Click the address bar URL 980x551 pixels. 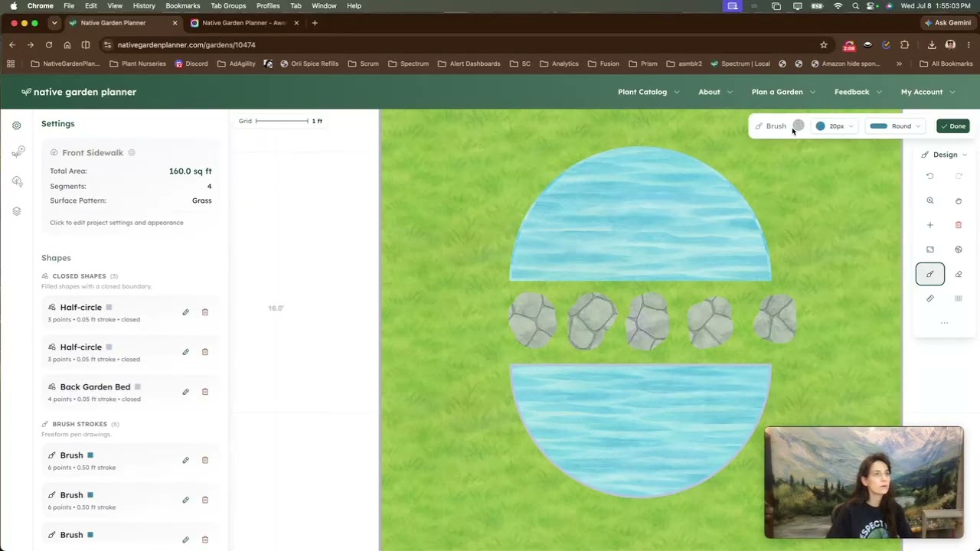click(x=186, y=45)
